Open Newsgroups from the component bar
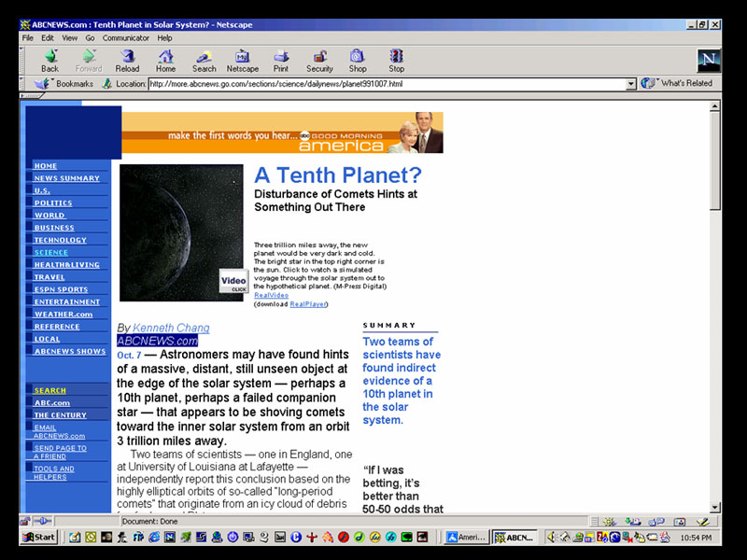The height and width of the screenshot is (560, 747). point(656,522)
